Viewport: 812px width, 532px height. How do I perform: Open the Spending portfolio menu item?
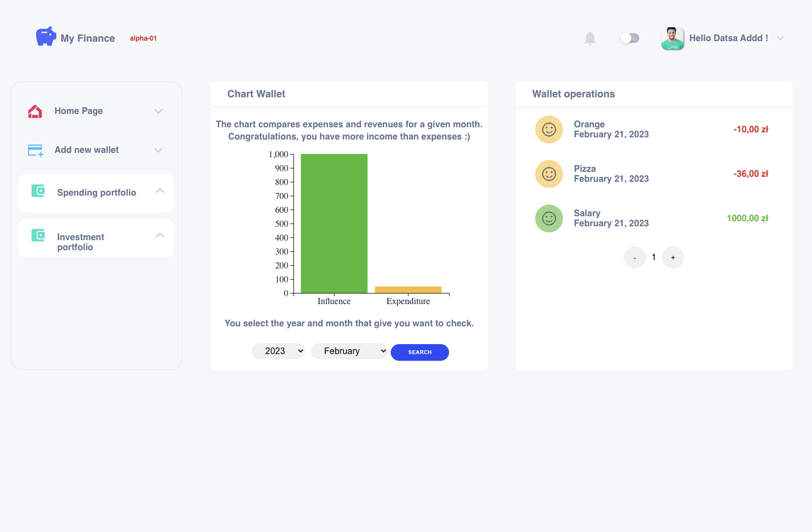(x=97, y=193)
